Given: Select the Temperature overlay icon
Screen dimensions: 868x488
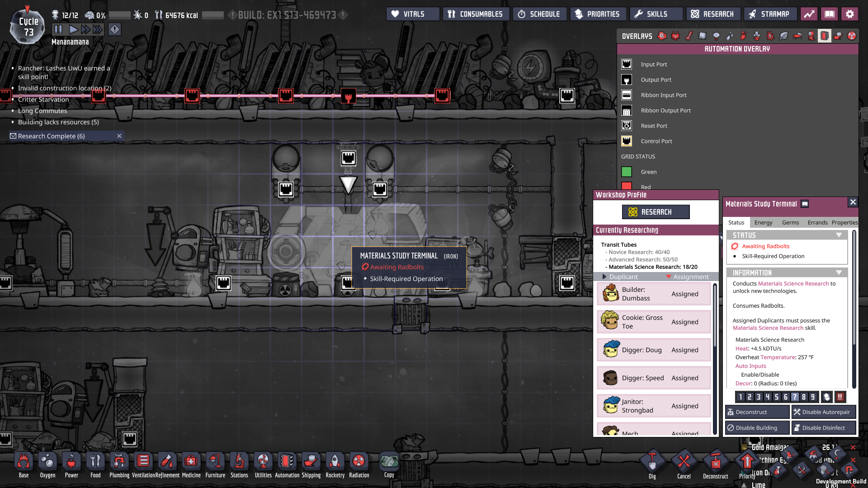Looking at the screenshot, I should click(689, 36).
